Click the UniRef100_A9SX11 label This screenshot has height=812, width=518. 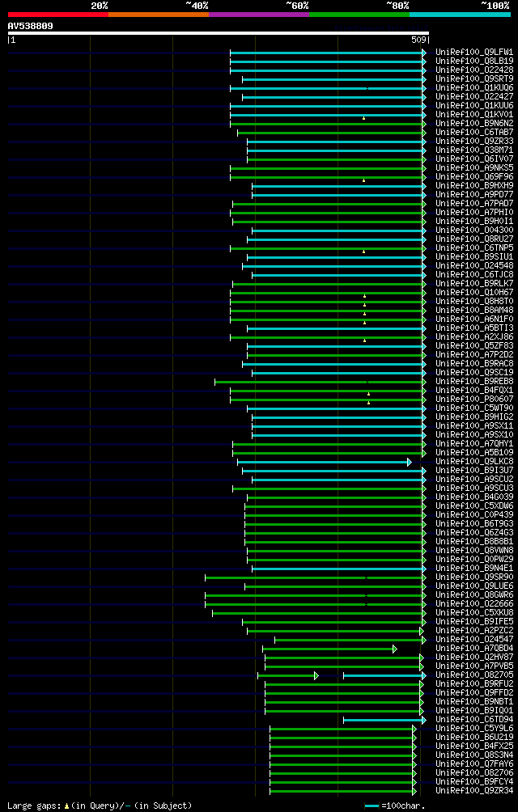(474, 425)
